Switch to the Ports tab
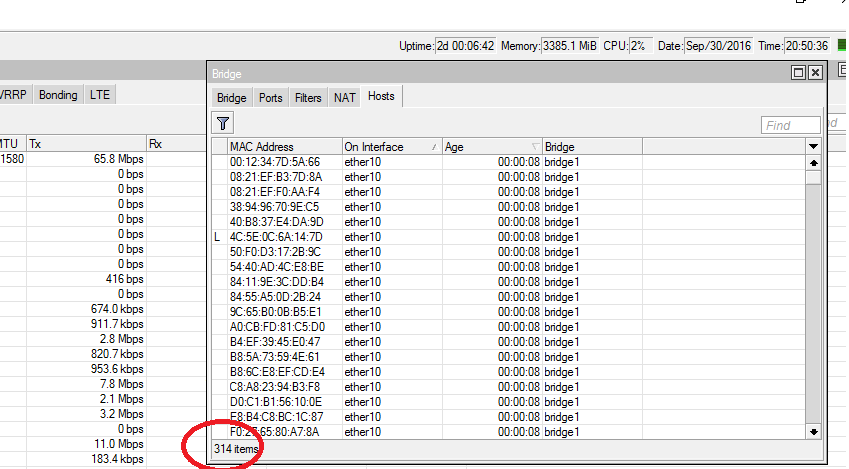 270,98
